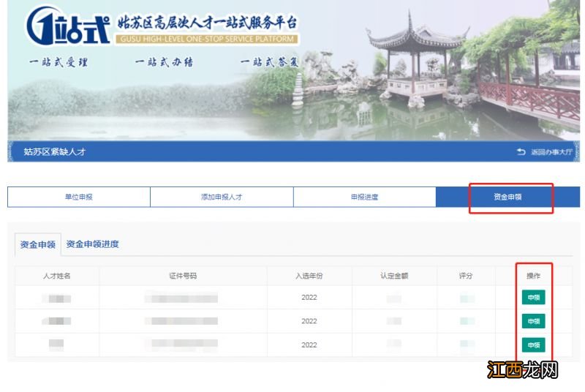This screenshot has height=392, width=585.
Task: Click the 证件号码 column header
Action: tap(183, 276)
